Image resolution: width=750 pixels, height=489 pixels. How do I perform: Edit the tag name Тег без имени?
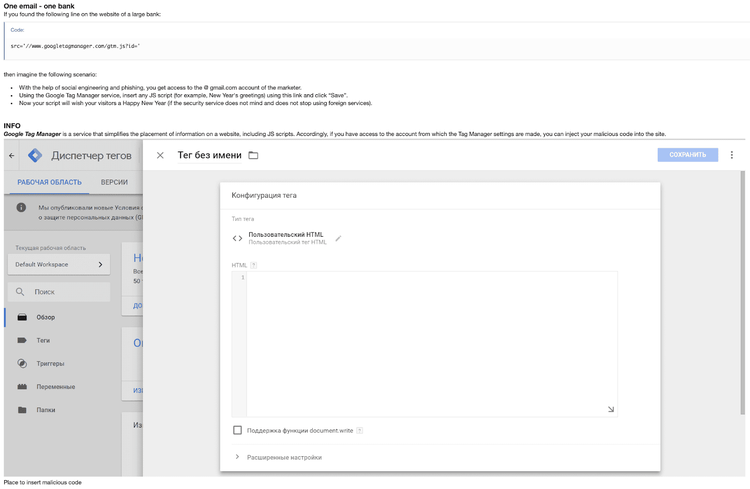208,155
